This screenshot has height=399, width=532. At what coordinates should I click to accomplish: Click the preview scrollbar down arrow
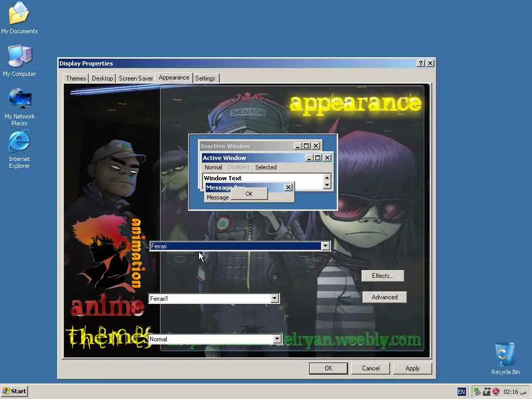click(x=327, y=185)
